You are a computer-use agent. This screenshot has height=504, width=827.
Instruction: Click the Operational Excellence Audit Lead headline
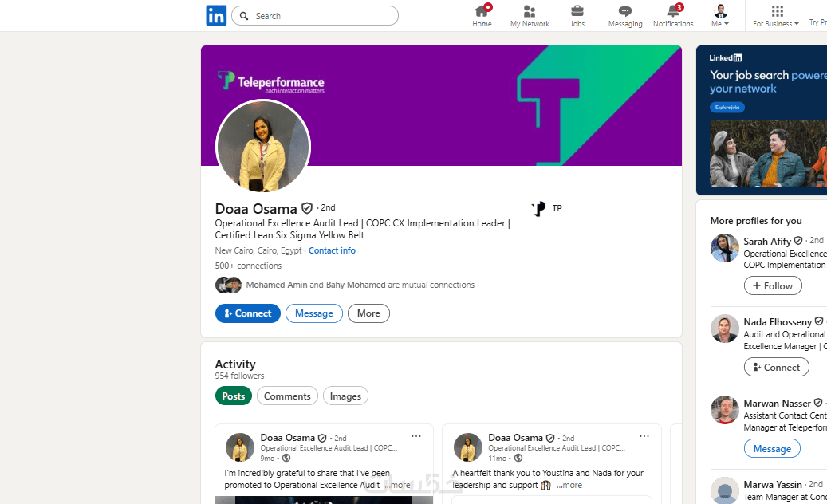pos(362,230)
